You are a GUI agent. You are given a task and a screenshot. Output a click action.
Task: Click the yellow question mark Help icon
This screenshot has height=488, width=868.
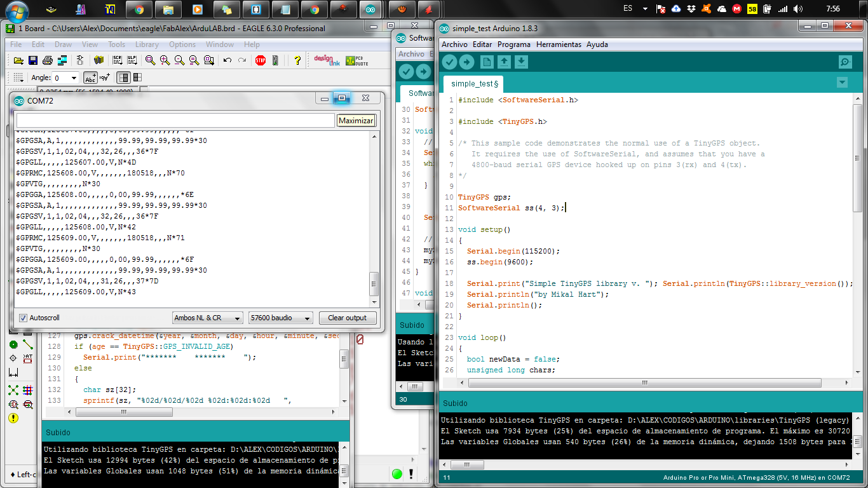297,60
